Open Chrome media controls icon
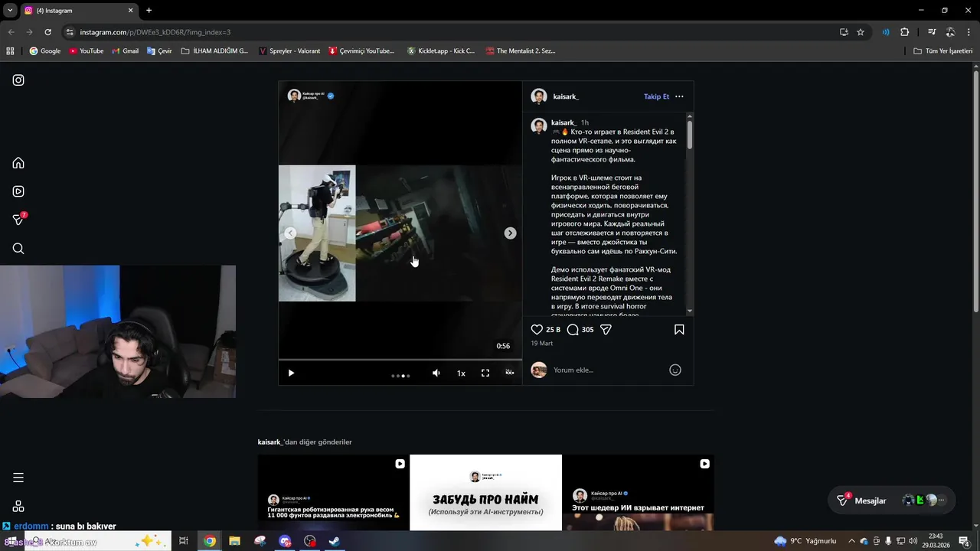980x551 pixels. point(932,32)
